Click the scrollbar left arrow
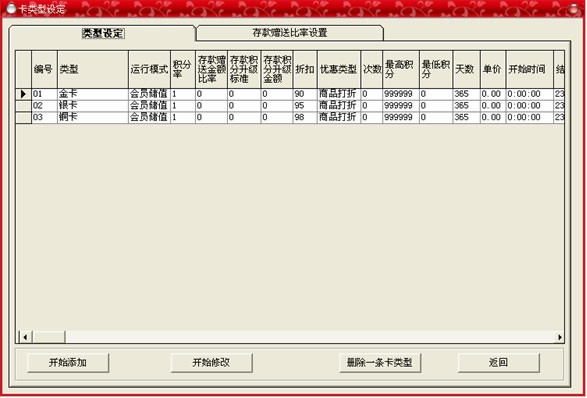 [25, 337]
